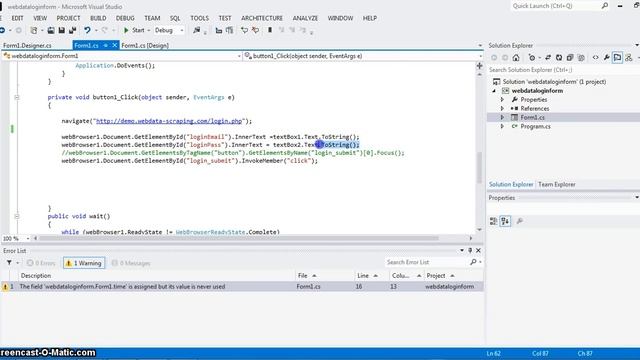640x360 pixels.
Task: Open the editor zoom 100 % dropdown
Action: pyautogui.click(x=16, y=238)
